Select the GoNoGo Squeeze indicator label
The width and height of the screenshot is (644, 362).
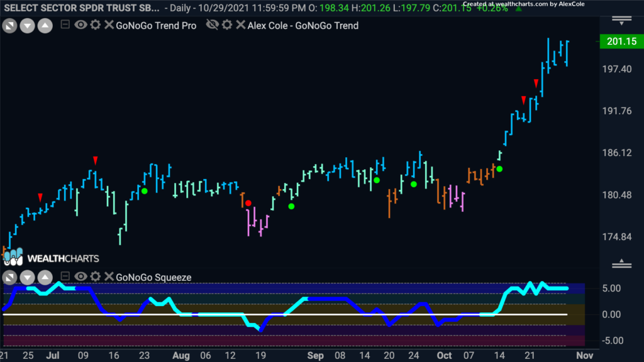tap(153, 277)
